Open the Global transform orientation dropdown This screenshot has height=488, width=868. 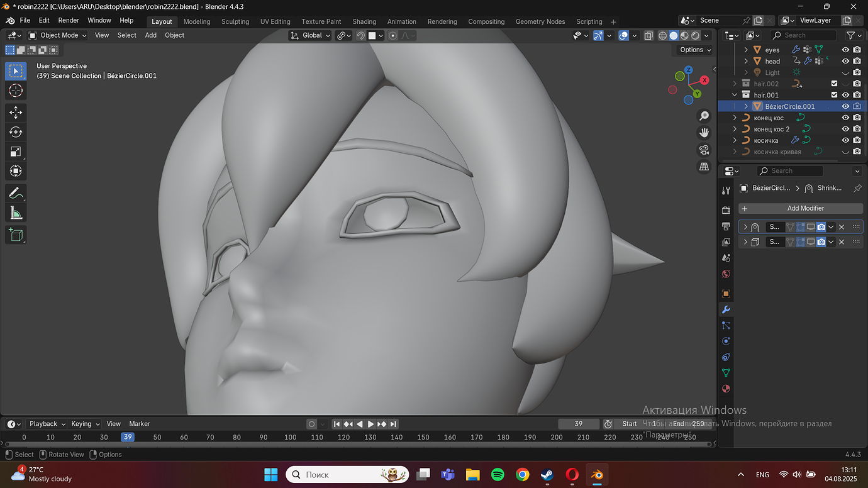pyautogui.click(x=310, y=36)
